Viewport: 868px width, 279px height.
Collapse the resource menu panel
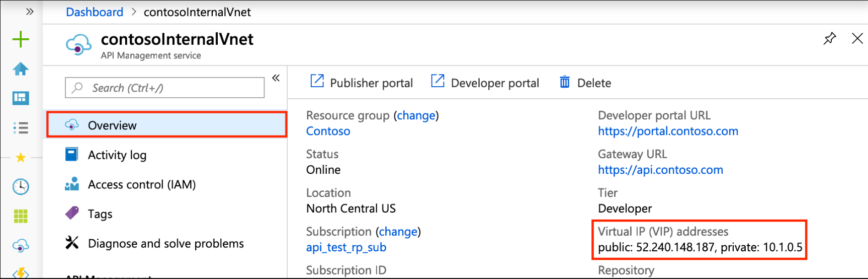(276, 78)
